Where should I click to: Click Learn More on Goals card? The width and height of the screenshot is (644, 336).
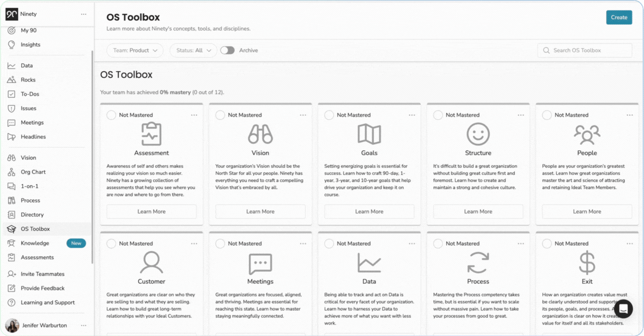point(369,211)
